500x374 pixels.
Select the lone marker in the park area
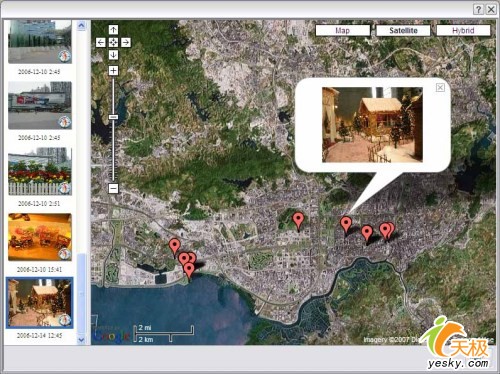tap(298, 221)
